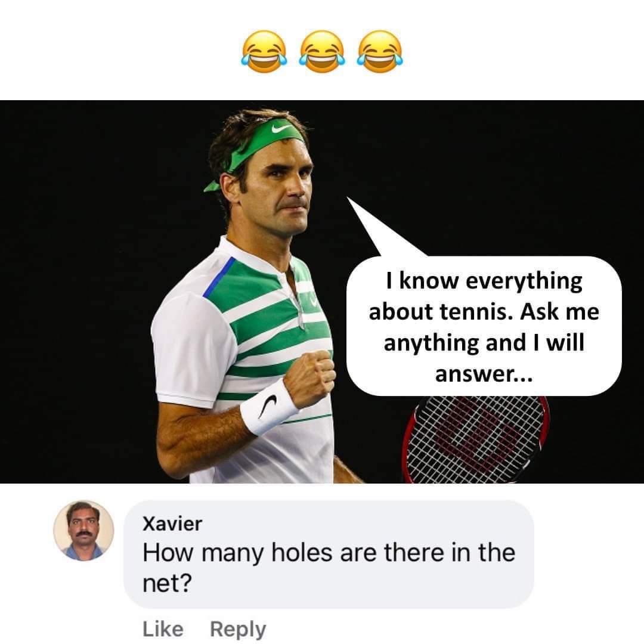Click the speech bubble text about tennis
644x644 pixels.
click(484, 327)
